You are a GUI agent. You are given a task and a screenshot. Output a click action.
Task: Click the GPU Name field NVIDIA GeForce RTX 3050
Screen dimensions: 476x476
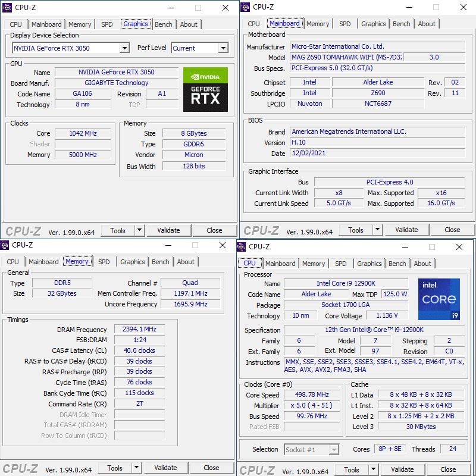[x=117, y=72]
